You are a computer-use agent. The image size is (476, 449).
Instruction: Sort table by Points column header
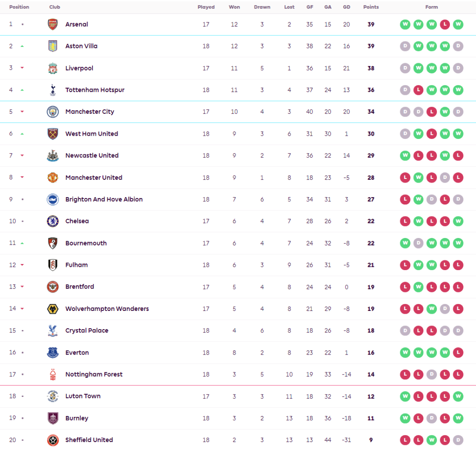pyautogui.click(x=371, y=7)
